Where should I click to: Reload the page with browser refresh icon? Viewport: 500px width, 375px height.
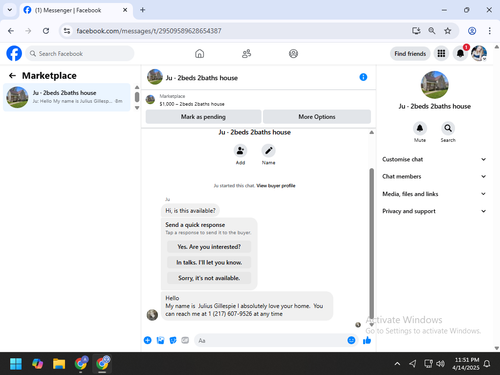pos(46,31)
